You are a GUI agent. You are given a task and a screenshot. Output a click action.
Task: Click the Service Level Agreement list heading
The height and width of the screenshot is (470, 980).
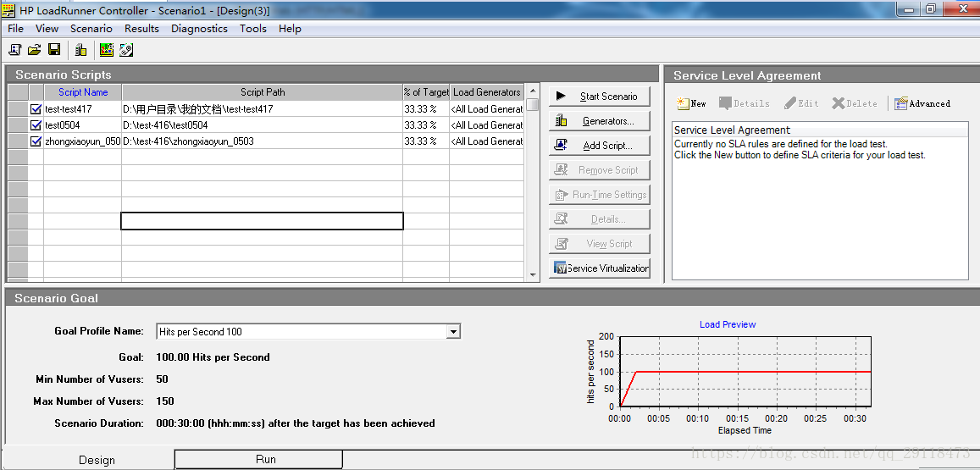tap(732, 130)
